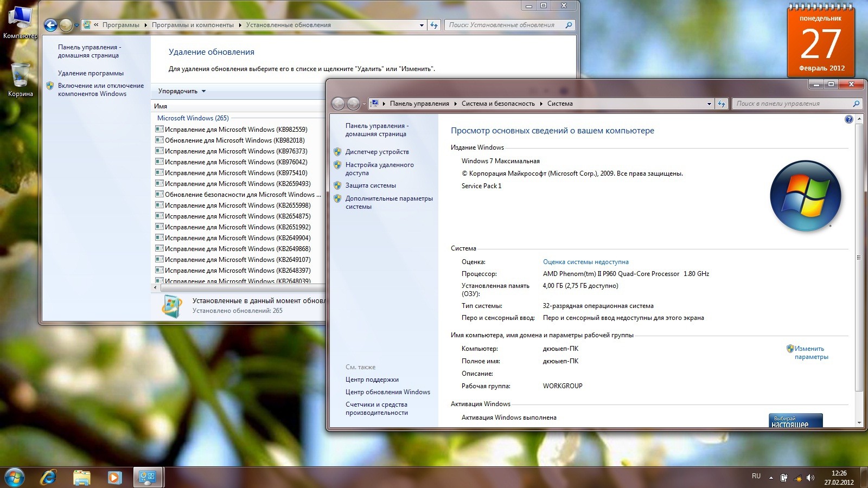Click the RU language indicator
This screenshot has height=488, width=868.
pyautogui.click(x=756, y=476)
